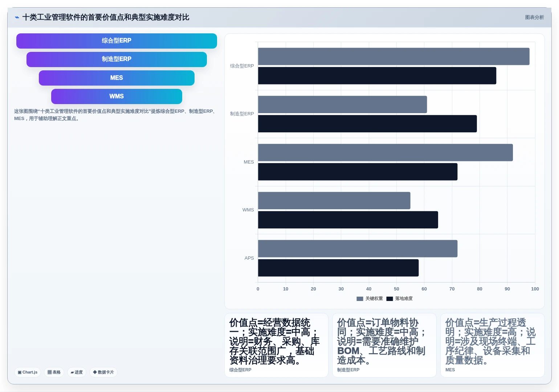Click the 图表分析 label in header

tap(534, 17)
